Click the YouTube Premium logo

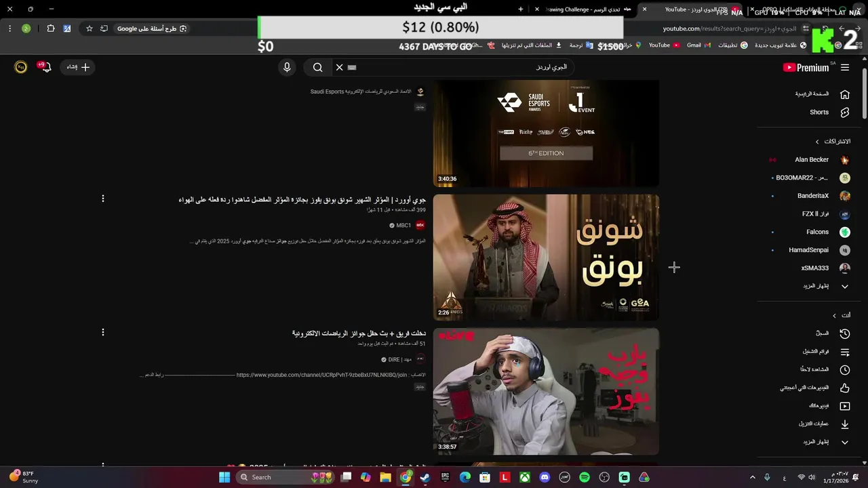(806, 68)
